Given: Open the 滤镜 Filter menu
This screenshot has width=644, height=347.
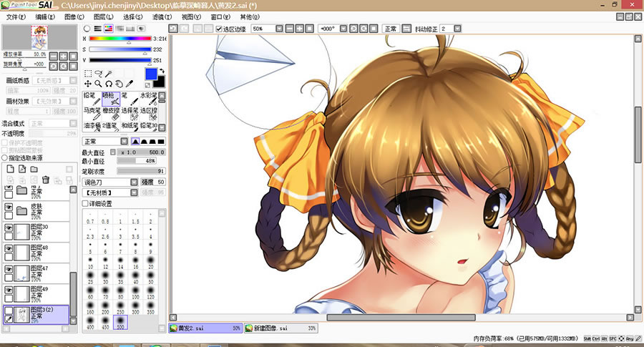Looking at the screenshot, I should (162, 17).
